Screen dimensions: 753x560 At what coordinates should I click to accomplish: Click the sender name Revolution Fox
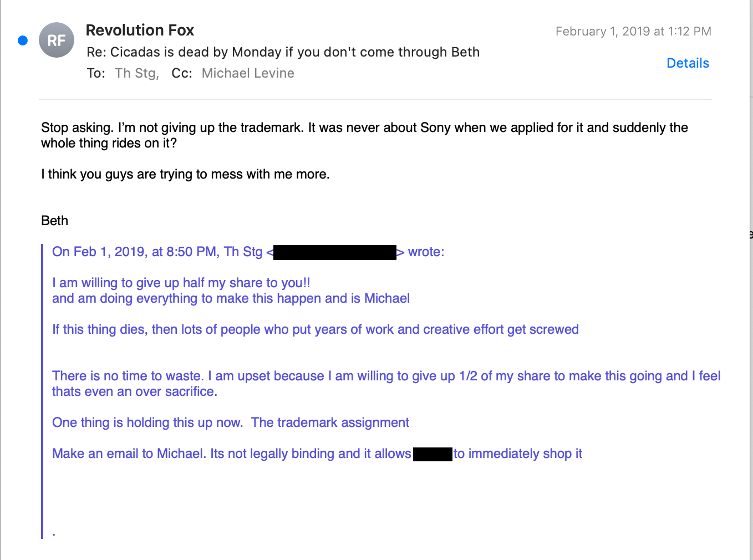coord(140,30)
